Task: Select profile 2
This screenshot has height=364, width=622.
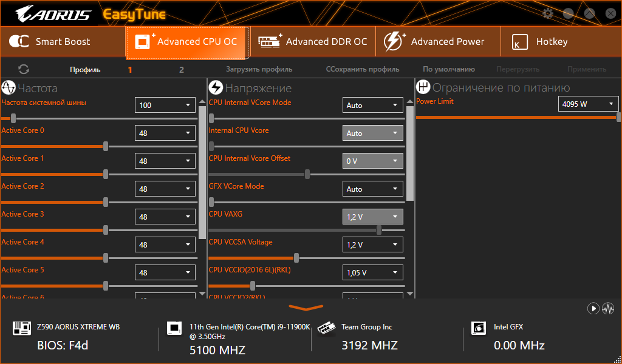Action: pos(181,70)
